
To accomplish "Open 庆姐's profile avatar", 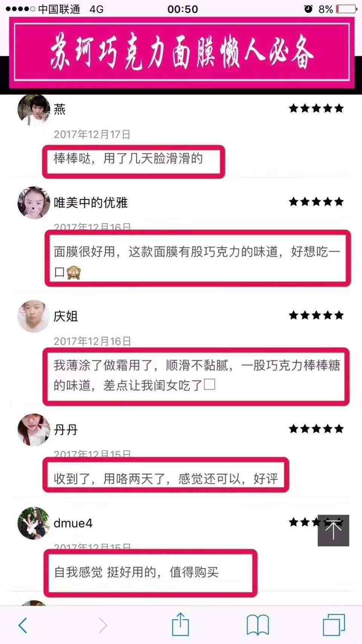I will pos(34,316).
